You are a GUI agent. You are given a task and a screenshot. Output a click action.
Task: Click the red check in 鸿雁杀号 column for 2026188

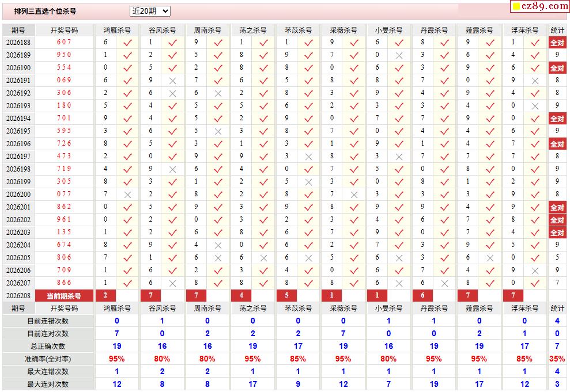click(127, 43)
